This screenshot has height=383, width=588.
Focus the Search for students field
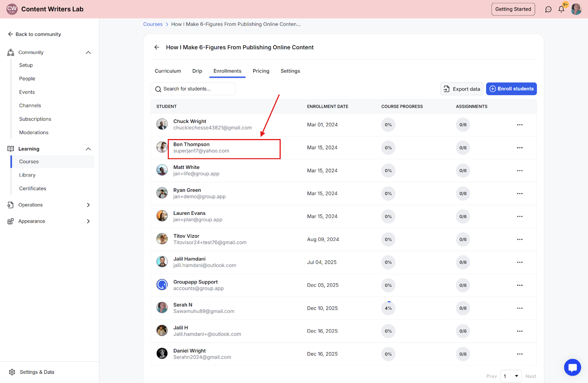click(x=193, y=89)
